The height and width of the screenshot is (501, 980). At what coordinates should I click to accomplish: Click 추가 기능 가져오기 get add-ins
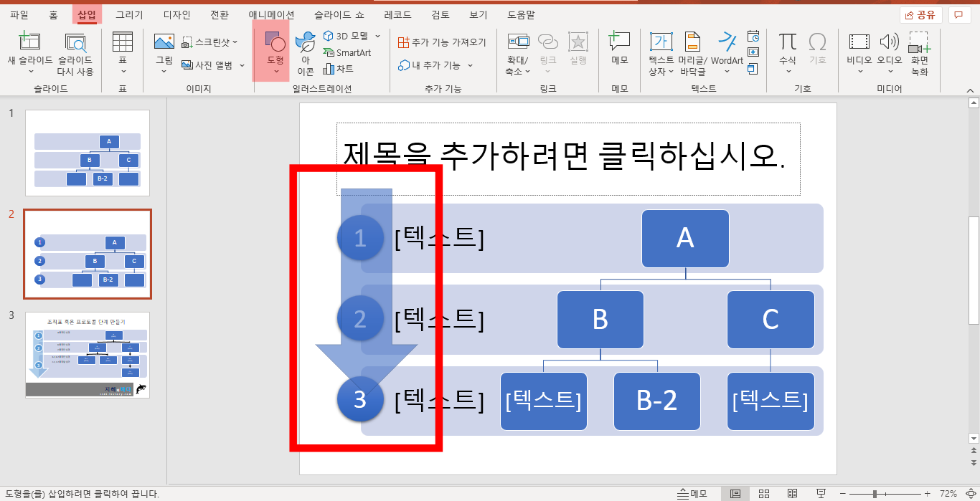click(442, 42)
